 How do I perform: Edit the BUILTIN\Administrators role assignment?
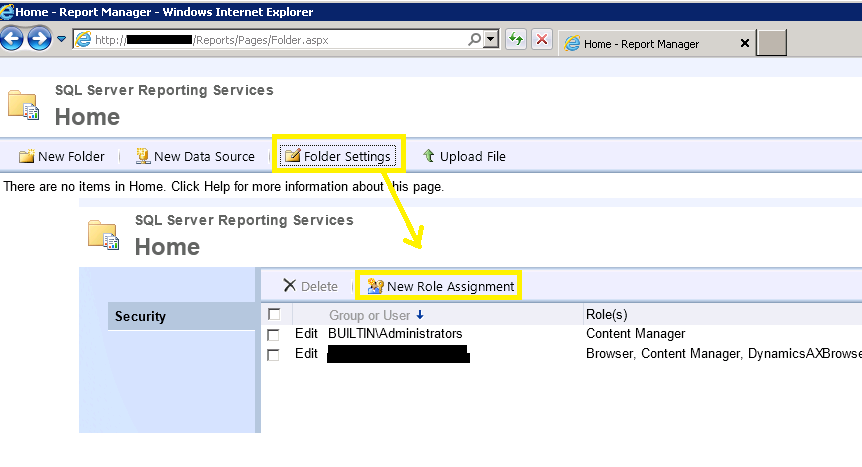click(306, 333)
